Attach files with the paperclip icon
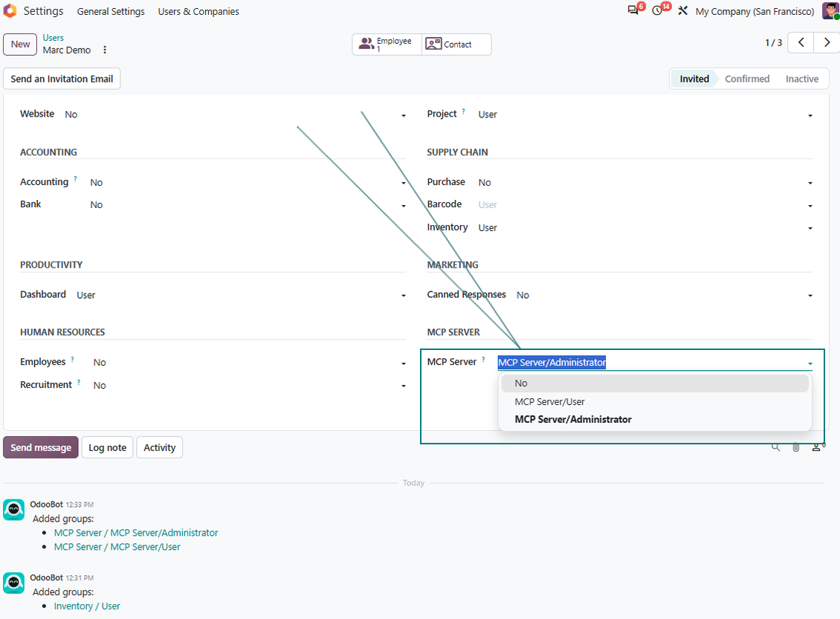The width and height of the screenshot is (840, 619). [x=796, y=447]
